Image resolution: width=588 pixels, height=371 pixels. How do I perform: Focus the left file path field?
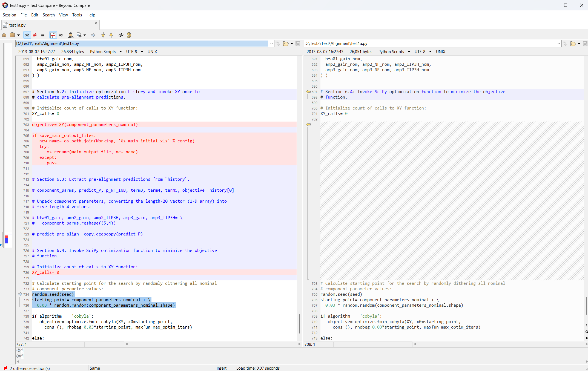pos(142,44)
